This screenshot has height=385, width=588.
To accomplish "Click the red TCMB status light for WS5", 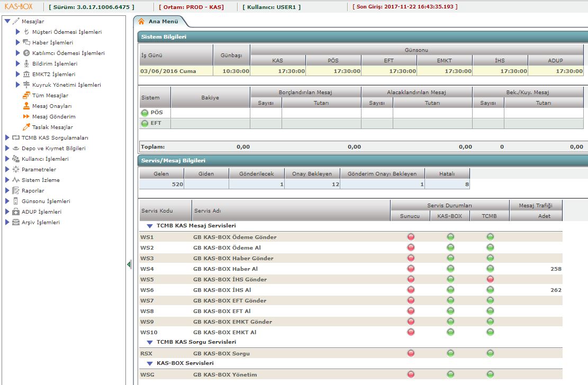I will (490, 279).
